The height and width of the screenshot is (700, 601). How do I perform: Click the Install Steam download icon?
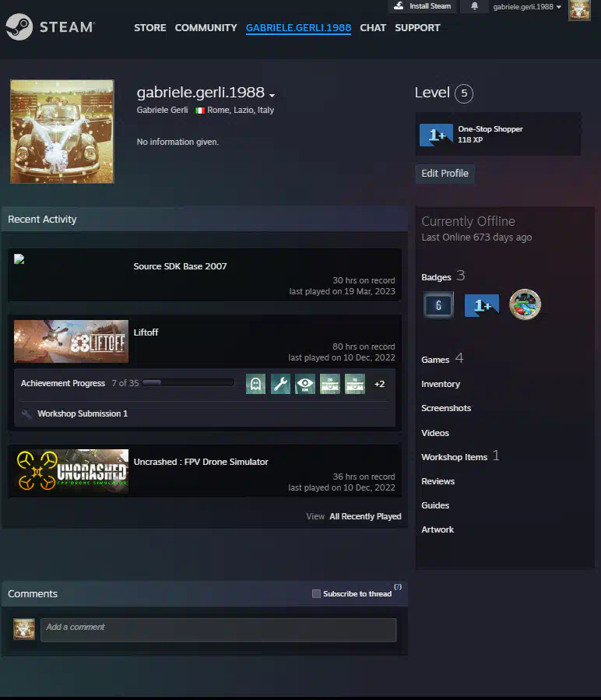(x=399, y=5)
